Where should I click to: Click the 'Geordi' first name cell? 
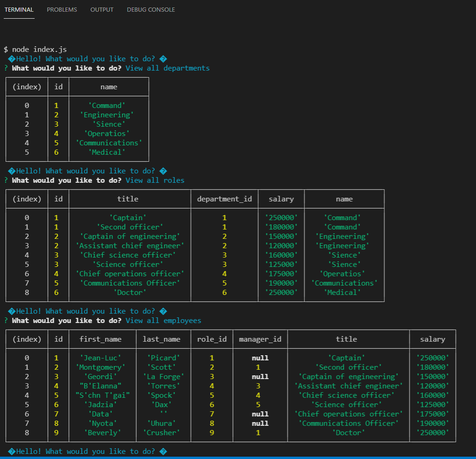pos(101,376)
